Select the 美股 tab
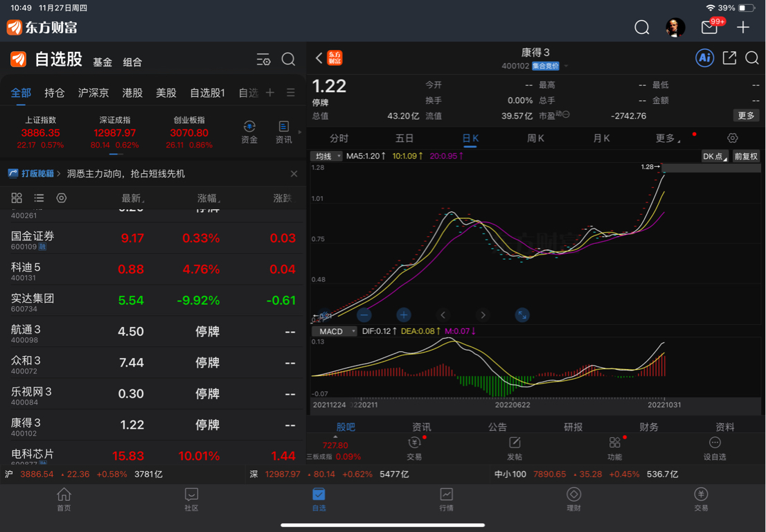 tap(166, 93)
